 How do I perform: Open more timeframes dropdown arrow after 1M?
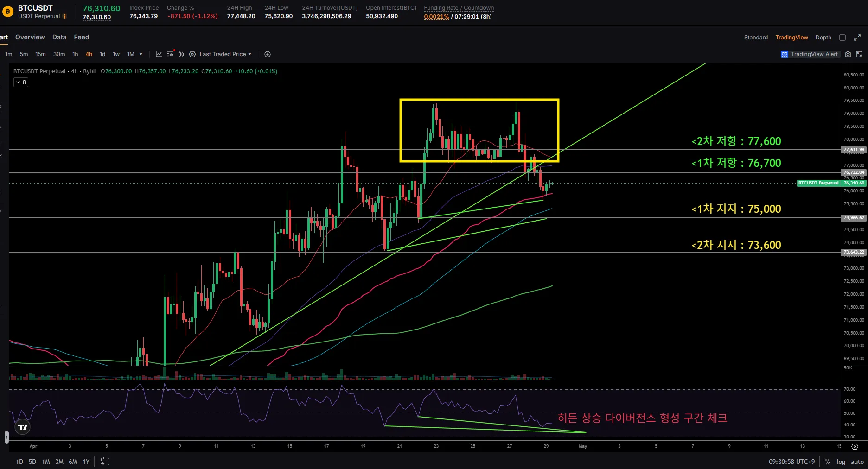141,54
